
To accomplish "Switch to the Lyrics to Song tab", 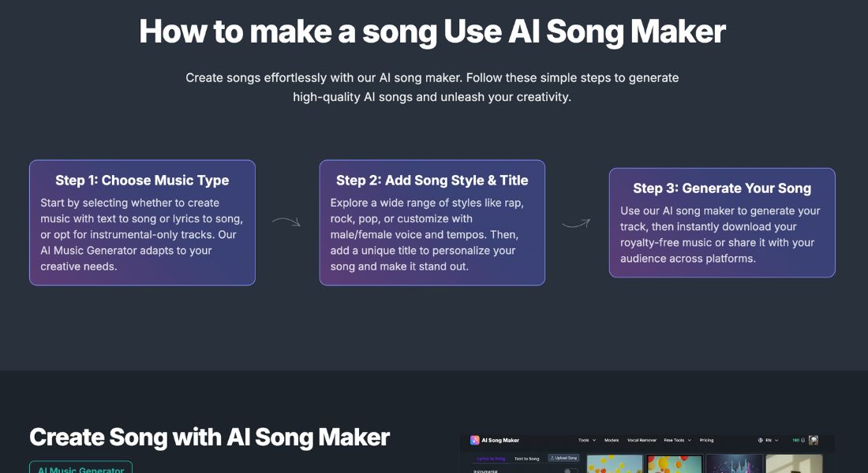I will tap(491, 459).
